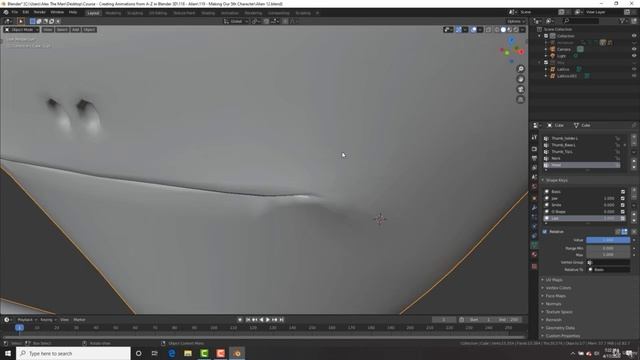Open the Edit menu
This screenshot has height=360, width=640.
pos(26,12)
